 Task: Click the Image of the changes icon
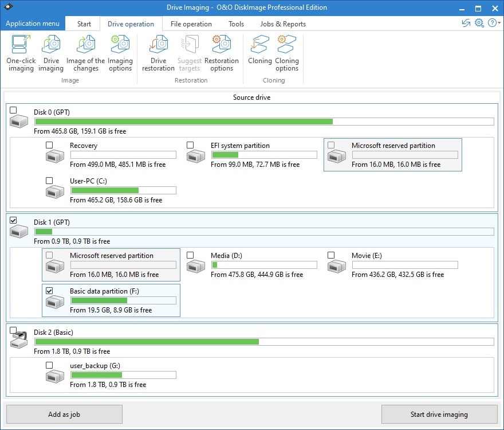pyautogui.click(x=85, y=52)
